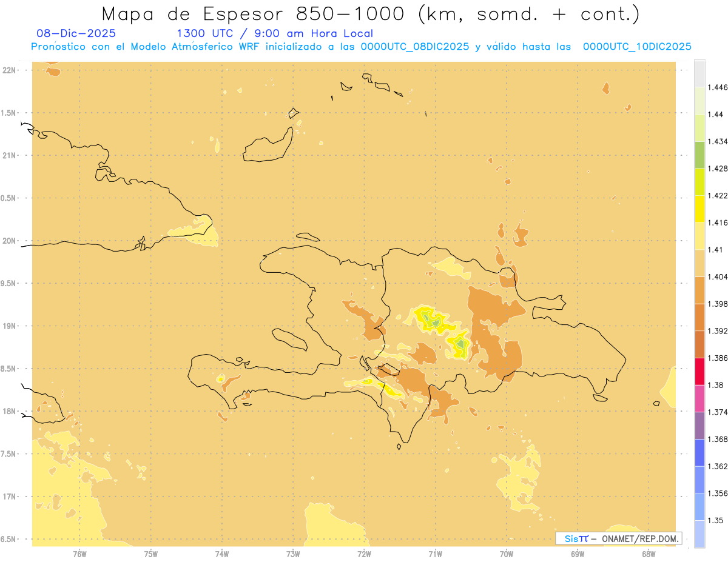Click the 73W longitude axis label
The image size is (728, 562).
pos(292,554)
